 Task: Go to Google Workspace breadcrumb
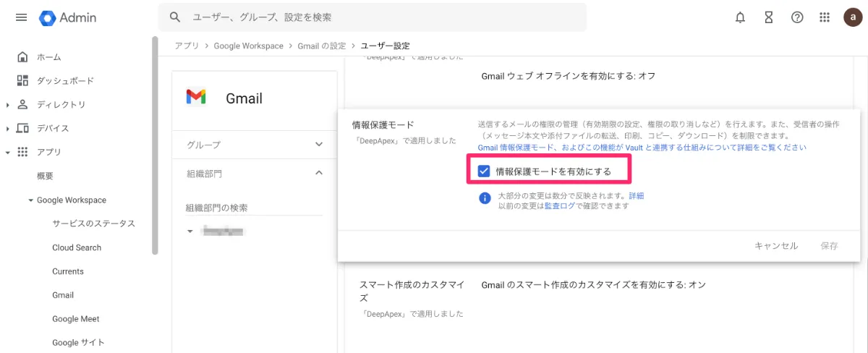point(249,46)
